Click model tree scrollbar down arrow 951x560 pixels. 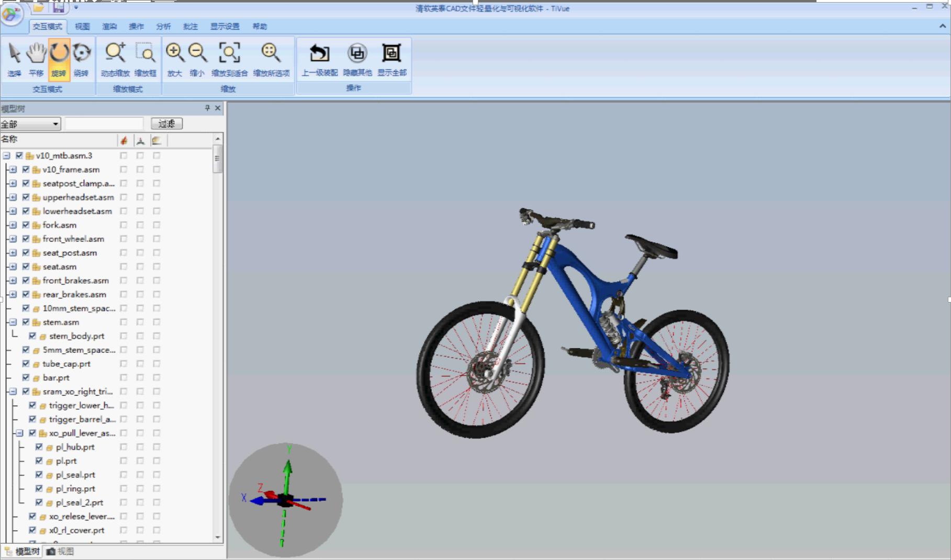(x=218, y=537)
